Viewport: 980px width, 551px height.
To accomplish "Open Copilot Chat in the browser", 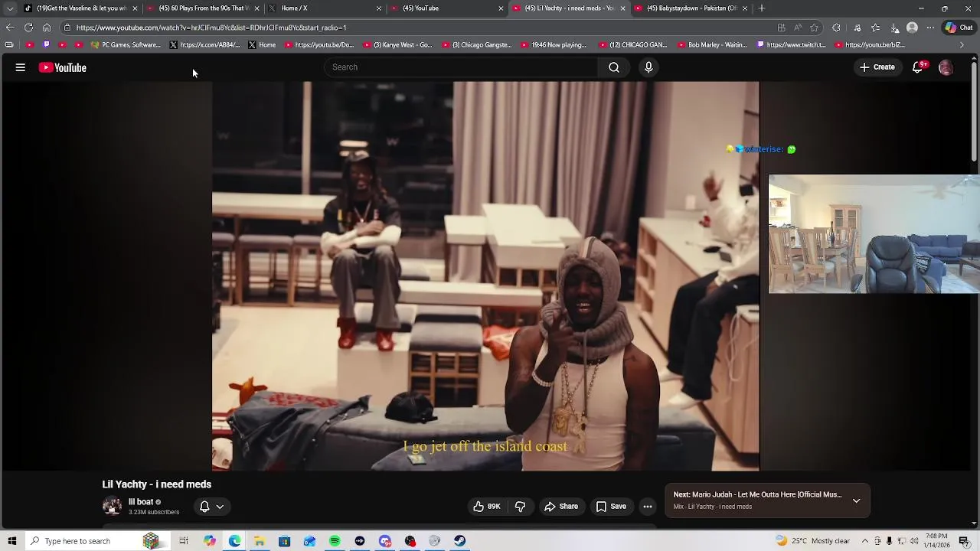I will (959, 28).
